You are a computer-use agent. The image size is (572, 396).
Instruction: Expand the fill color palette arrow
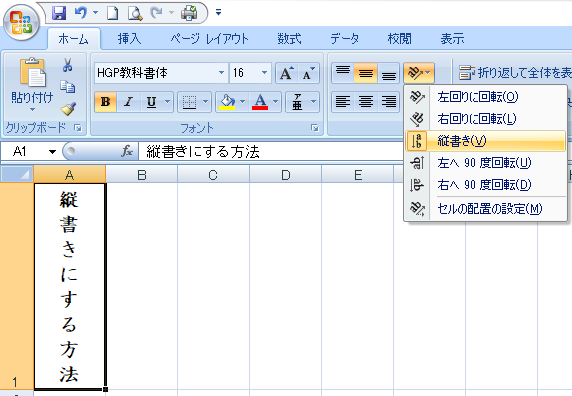click(243, 102)
